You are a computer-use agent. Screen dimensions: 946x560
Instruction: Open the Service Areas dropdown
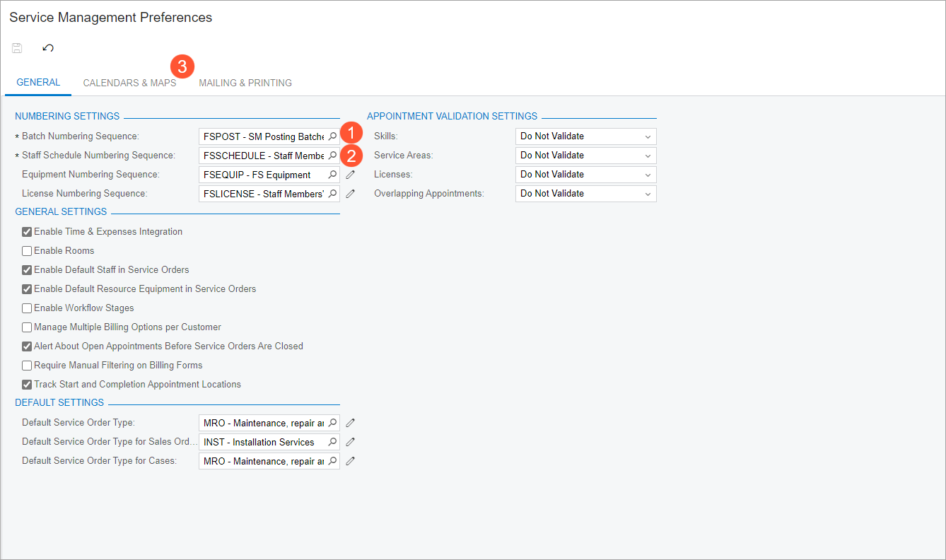(x=585, y=156)
